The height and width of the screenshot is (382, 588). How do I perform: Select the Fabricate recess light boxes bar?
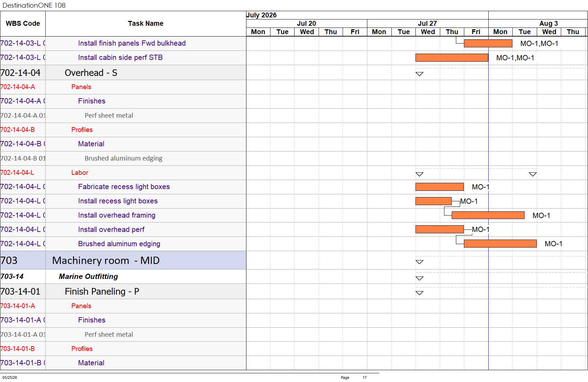click(x=440, y=187)
